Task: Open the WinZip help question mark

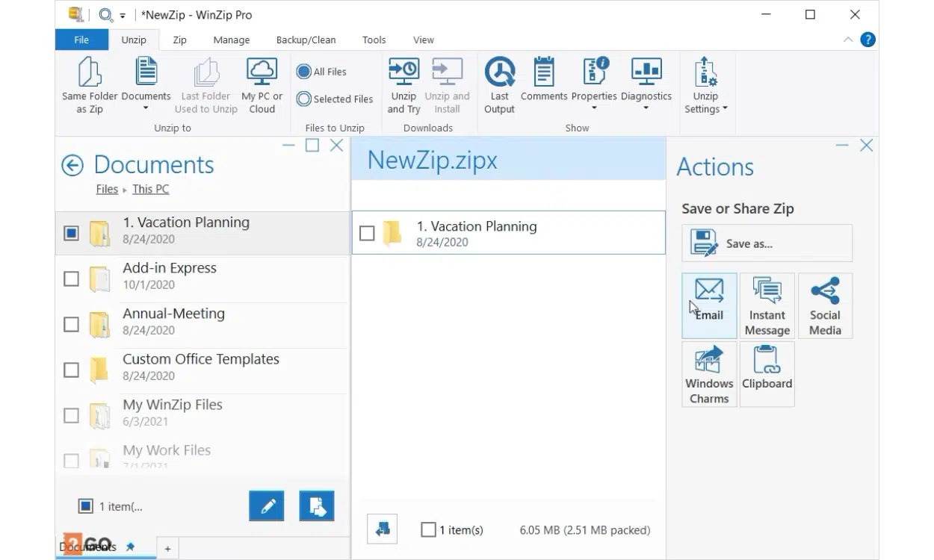Action: click(x=867, y=40)
